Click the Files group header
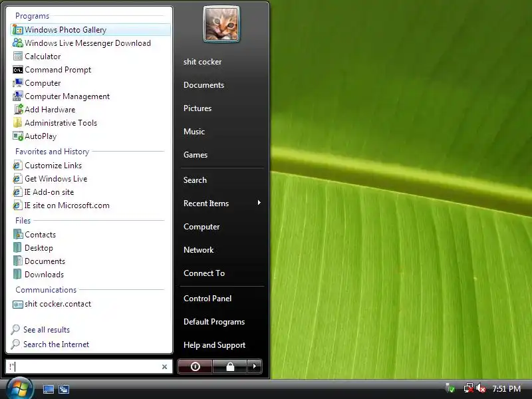Viewport: 532px width, 399px height. tap(23, 221)
